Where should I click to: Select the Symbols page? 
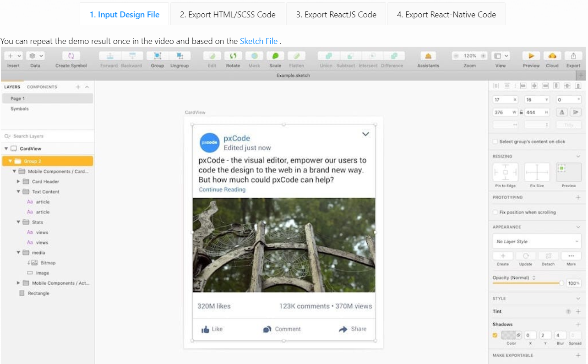click(20, 109)
